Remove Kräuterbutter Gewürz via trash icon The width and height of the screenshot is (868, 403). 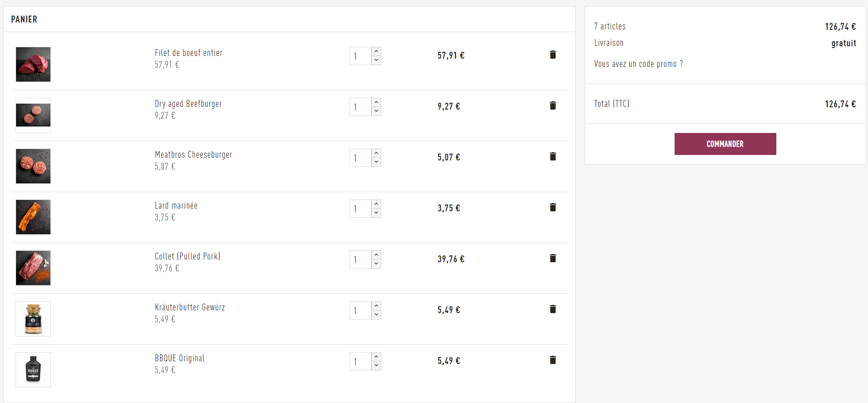(x=553, y=309)
